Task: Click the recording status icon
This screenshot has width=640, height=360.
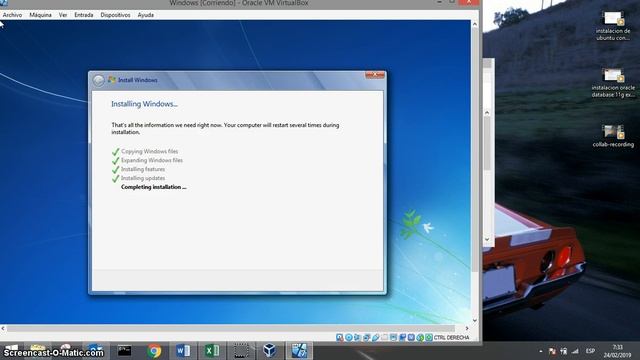Action: 402,337
